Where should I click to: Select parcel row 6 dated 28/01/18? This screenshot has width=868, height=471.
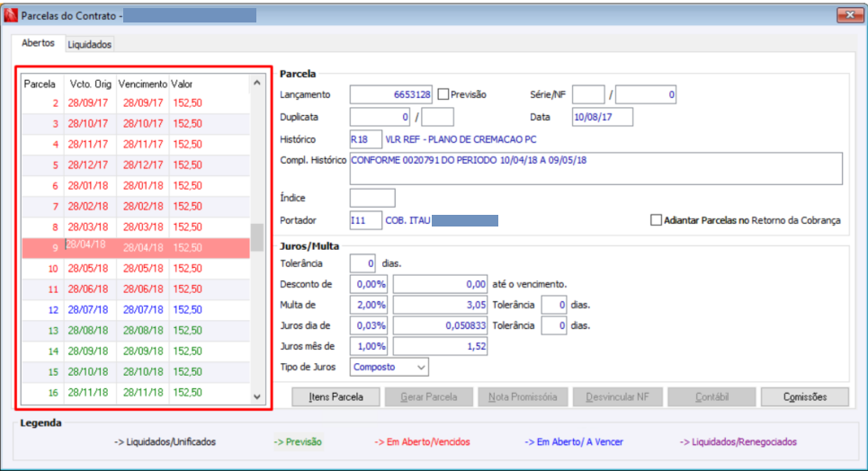(136, 185)
